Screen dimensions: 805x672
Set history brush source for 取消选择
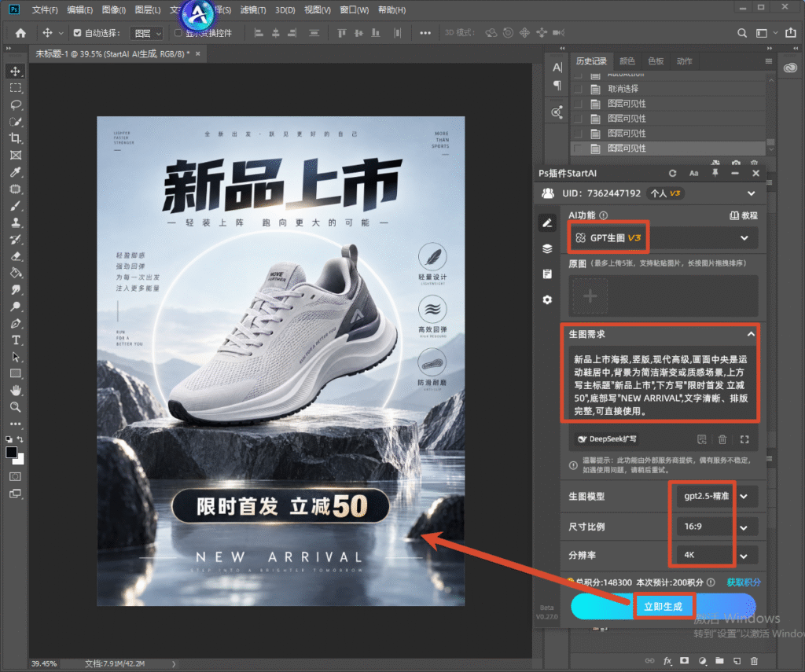pos(578,89)
